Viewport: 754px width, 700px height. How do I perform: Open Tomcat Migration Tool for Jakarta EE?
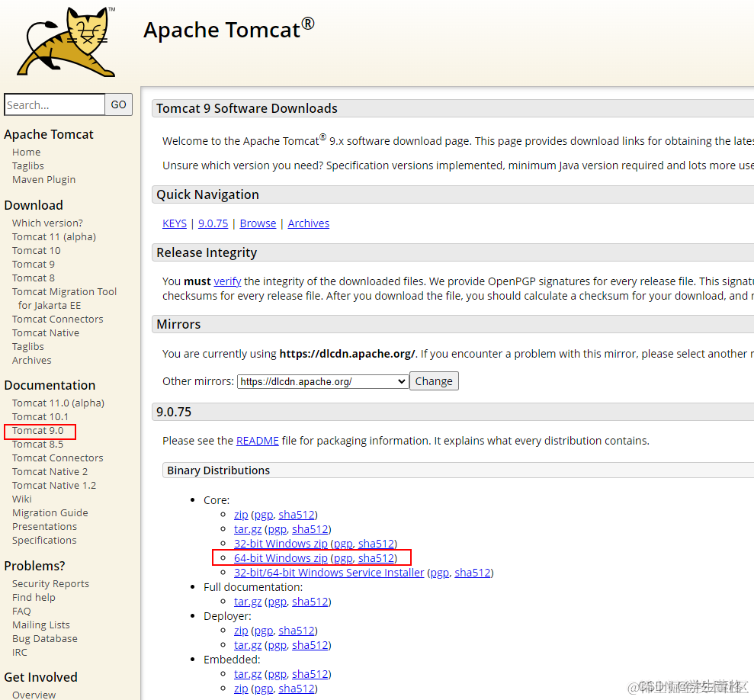[65, 298]
